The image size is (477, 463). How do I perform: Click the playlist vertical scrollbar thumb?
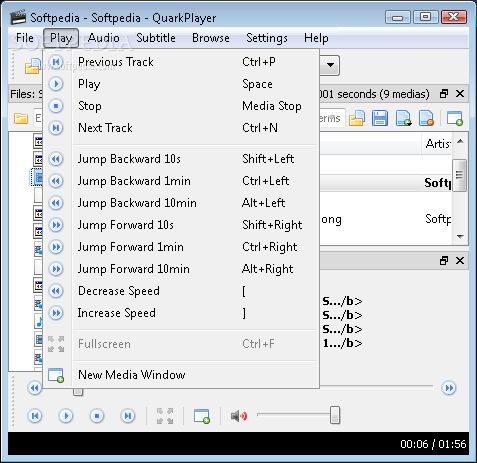(x=459, y=175)
